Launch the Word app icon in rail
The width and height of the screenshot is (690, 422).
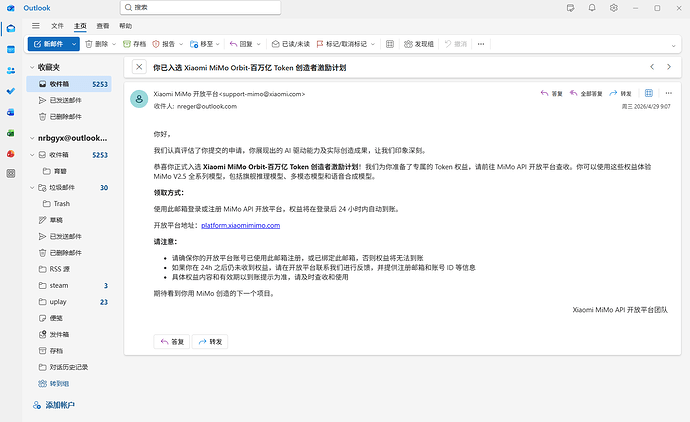coord(11,112)
